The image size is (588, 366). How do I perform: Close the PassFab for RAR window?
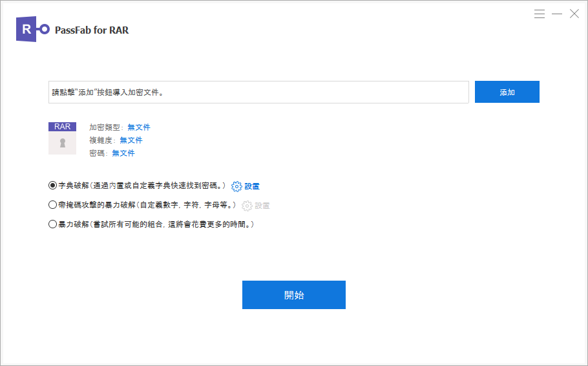pyautogui.click(x=574, y=14)
